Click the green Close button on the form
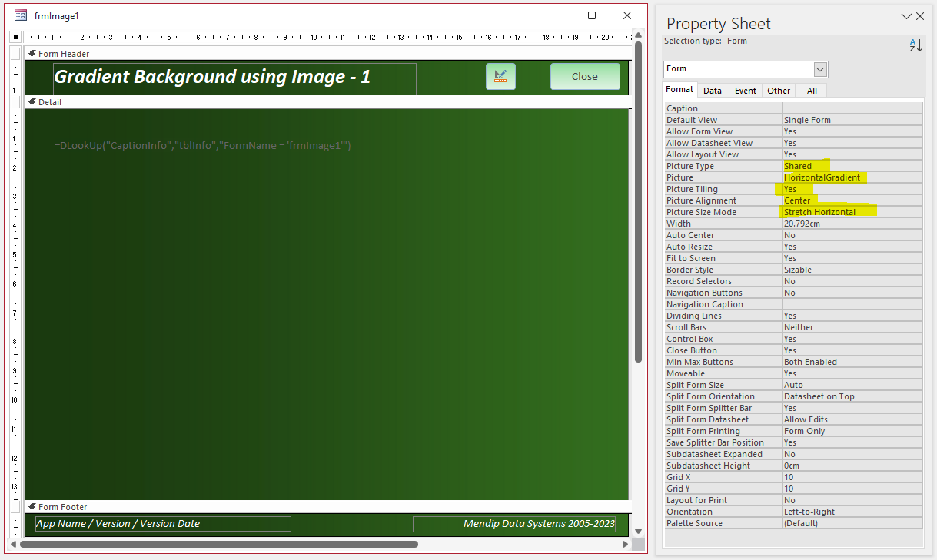Image resolution: width=937 pixels, height=560 pixels. click(585, 76)
